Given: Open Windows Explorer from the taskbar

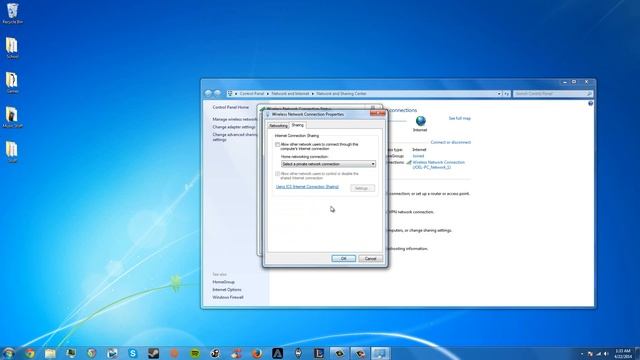Looking at the screenshot, I should tap(50, 353).
